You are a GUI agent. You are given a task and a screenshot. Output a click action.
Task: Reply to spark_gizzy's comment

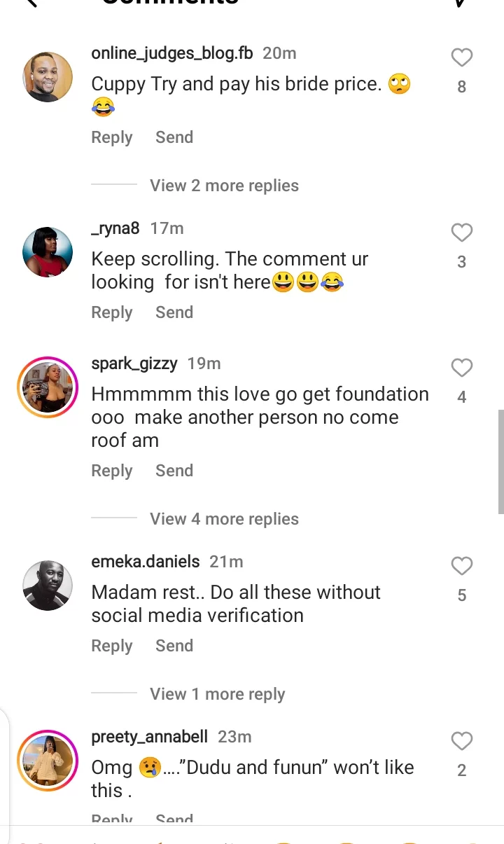[x=112, y=471]
